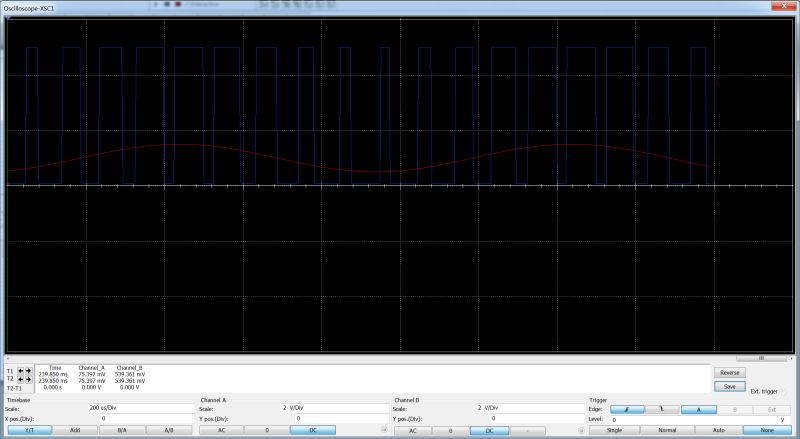Set Channel B coupling to 0
This screenshot has width=800, height=439.
451,431
